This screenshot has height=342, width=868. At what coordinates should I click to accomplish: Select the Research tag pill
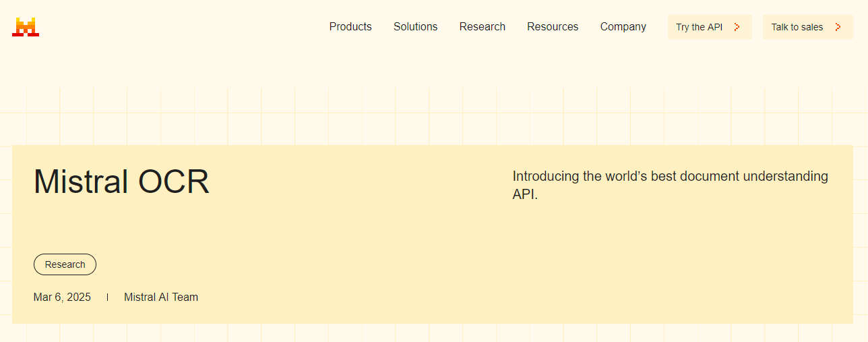(65, 264)
